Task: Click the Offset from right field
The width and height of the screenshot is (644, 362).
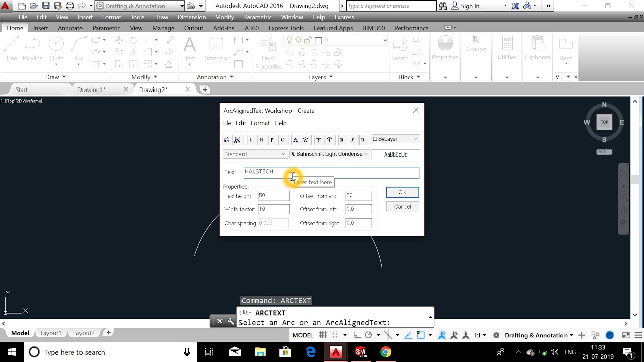Action: coord(359,223)
